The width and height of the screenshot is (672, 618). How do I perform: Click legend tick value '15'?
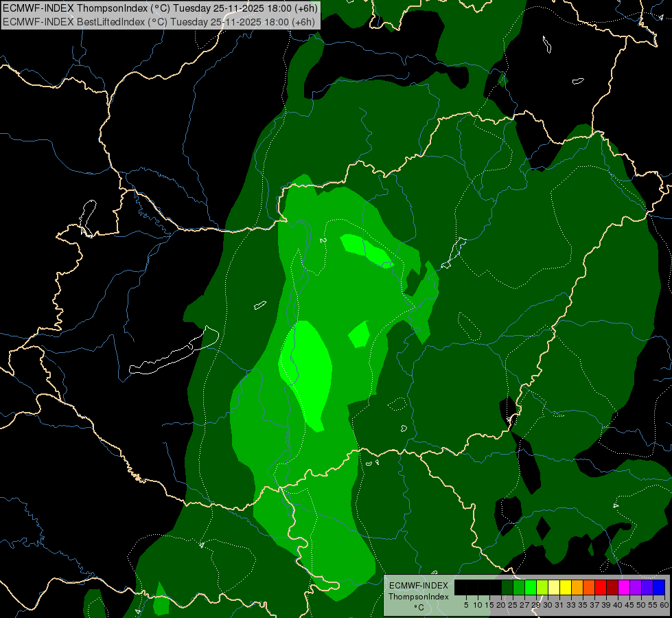pos(489,605)
